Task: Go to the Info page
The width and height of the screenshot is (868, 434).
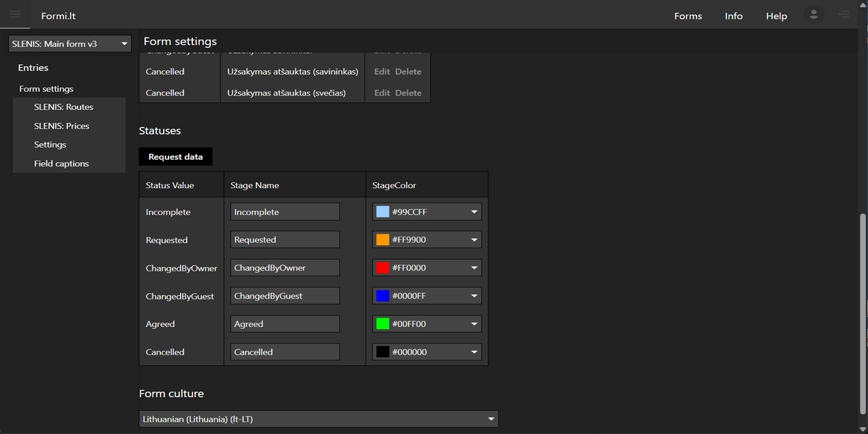Action: pyautogui.click(x=733, y=16)
